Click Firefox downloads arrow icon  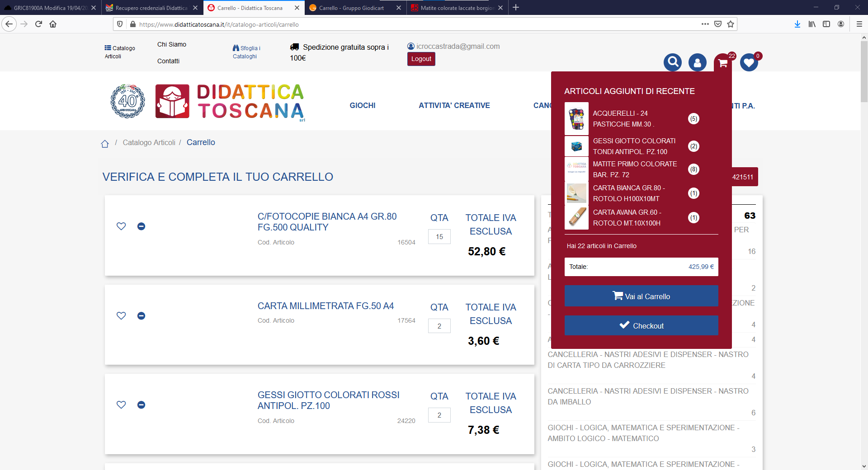[797, 24]
